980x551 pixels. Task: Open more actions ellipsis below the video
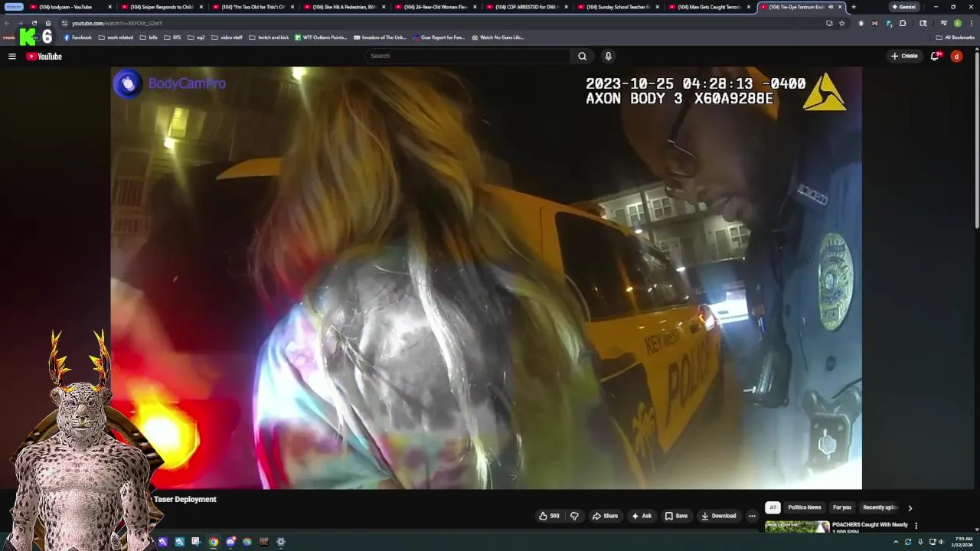click(752, 516)
